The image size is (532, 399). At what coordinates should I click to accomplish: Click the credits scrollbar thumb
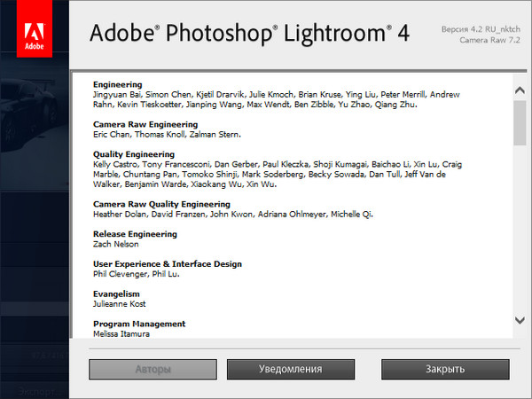(520, 121)
